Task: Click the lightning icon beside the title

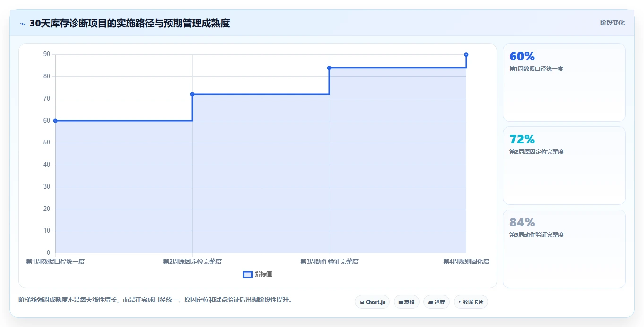Action: pyautogui.click(x=22, y=24)
